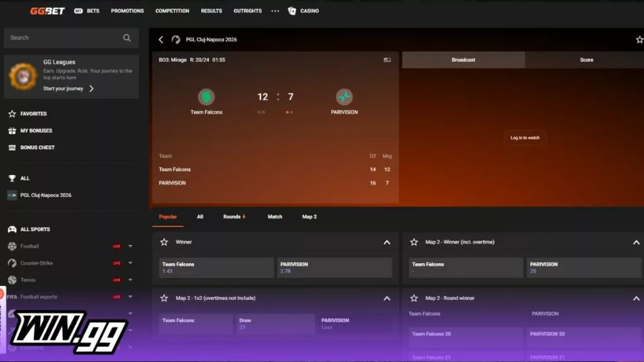Favorite the Winner market star
Image resolution: width=644 pixels, height=362 pixels.
pyautogui.click(x=164, y=242)
